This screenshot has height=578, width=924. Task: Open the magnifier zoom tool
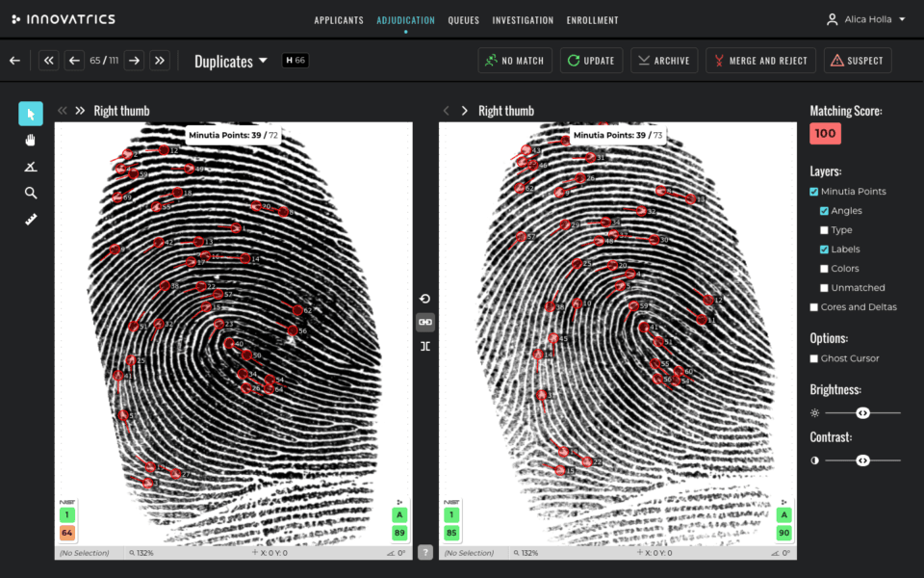[x=30, y=193]
